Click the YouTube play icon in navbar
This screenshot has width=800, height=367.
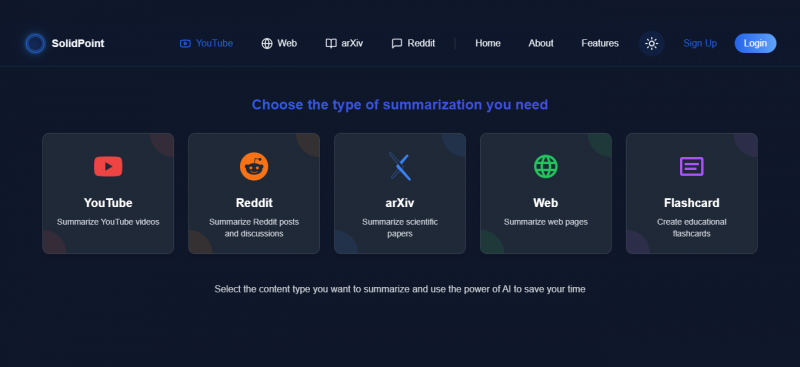click(185, 43)
